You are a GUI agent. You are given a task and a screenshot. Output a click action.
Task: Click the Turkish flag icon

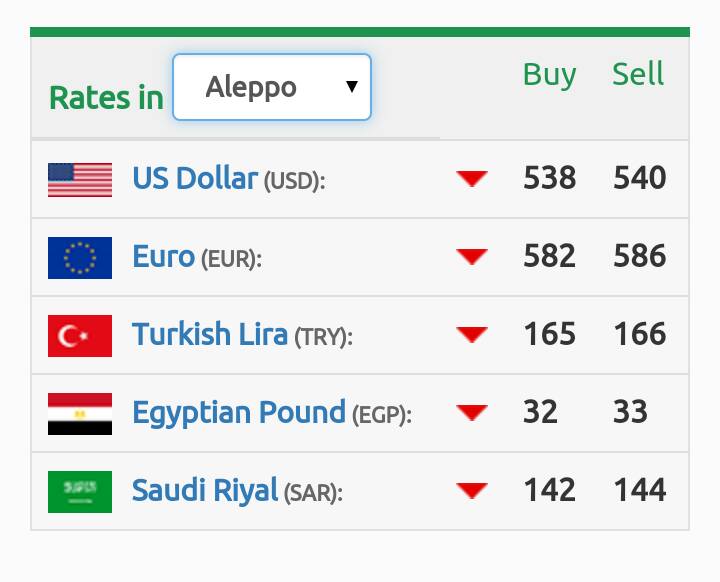click(x=80, y=336)
